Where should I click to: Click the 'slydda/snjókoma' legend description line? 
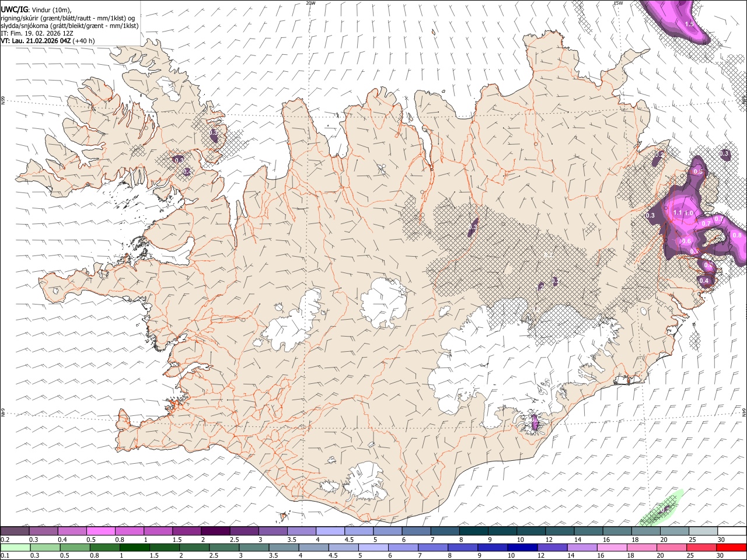69,26
